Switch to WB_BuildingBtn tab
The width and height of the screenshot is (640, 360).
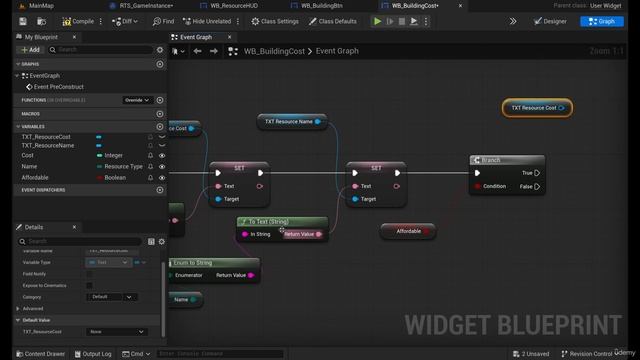(x=317, y=6)
